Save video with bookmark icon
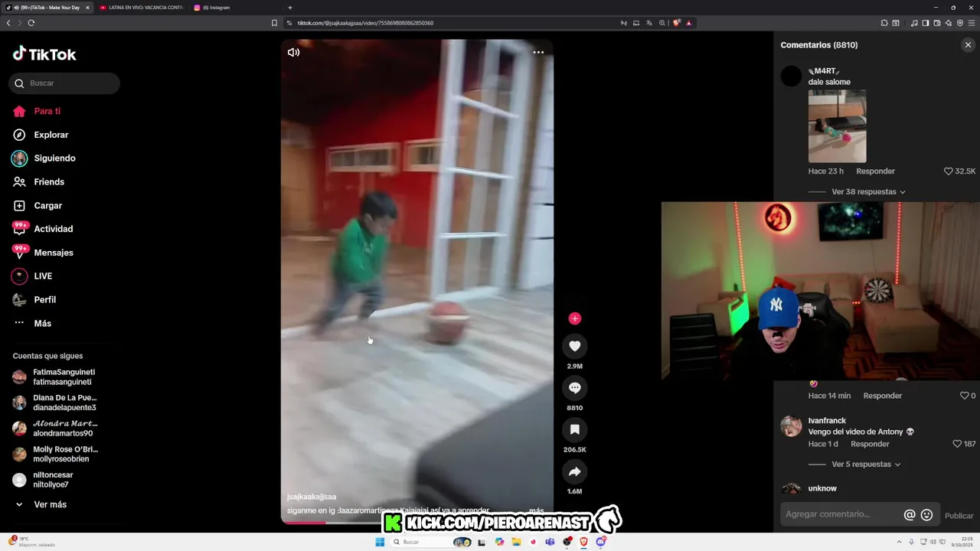The height and width of the screenshot is (551, 980). (x=575, y=429)
